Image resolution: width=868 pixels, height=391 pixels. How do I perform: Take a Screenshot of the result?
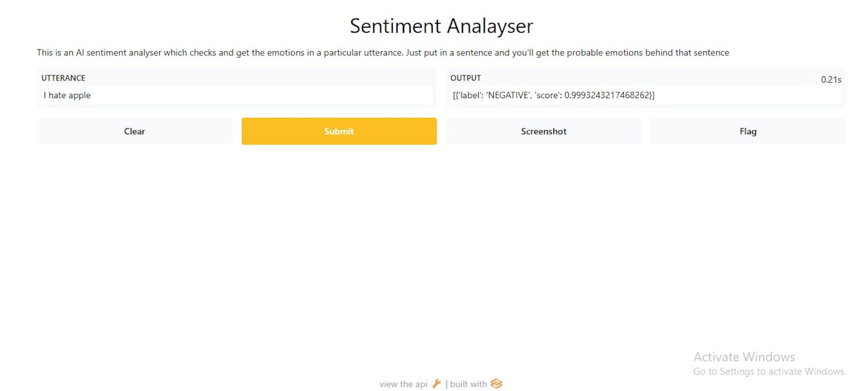coord(543,131)
